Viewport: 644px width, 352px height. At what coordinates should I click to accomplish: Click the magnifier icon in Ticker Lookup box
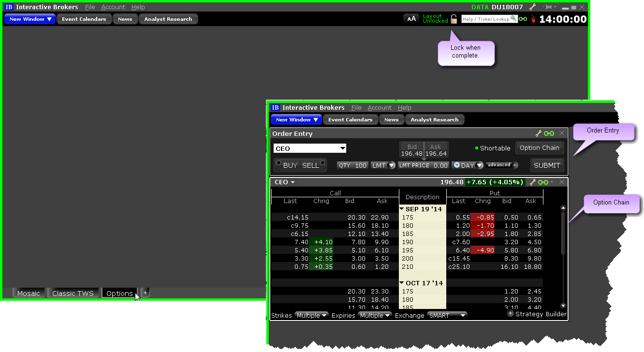point(513,19)
